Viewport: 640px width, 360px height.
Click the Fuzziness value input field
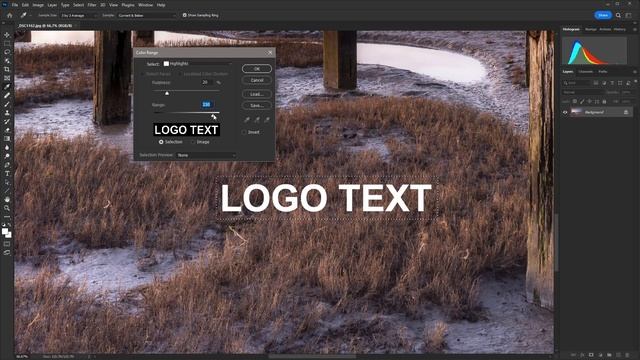coord(206,82)
